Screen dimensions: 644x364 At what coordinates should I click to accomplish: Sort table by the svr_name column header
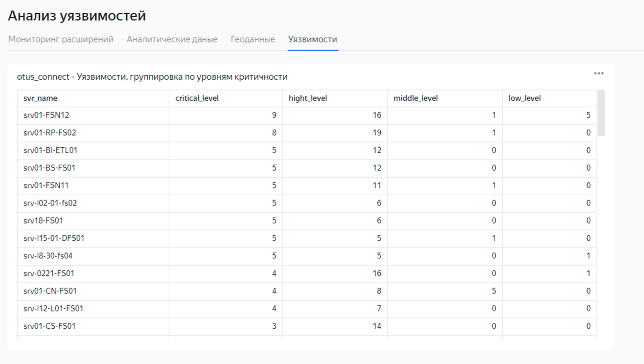point(38,97)
